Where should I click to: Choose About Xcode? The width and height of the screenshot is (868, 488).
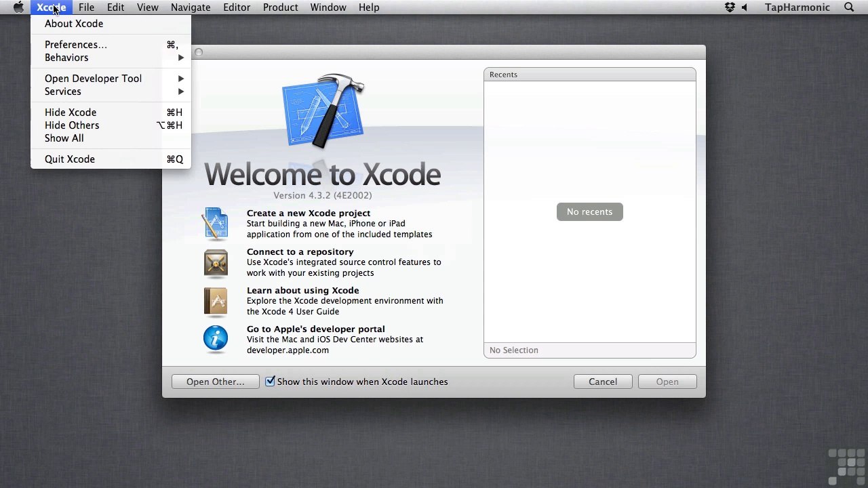[x=111, y=24]
